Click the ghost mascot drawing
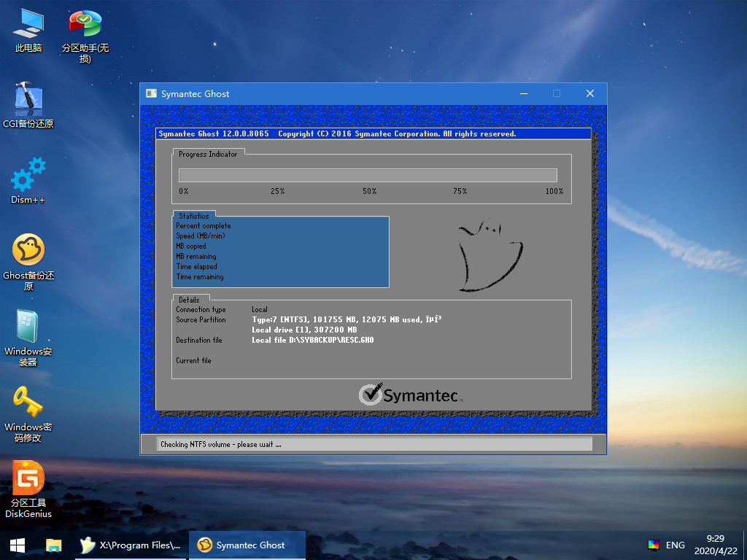This screenshot has width=747, height=560. click(x=489, y=255)
